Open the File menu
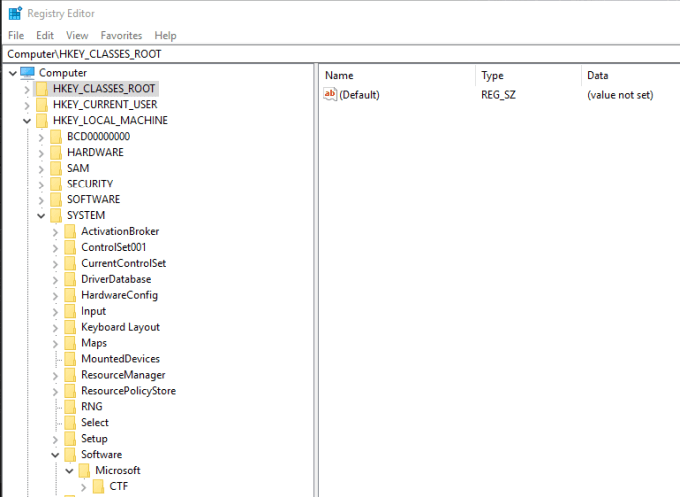 16,36
